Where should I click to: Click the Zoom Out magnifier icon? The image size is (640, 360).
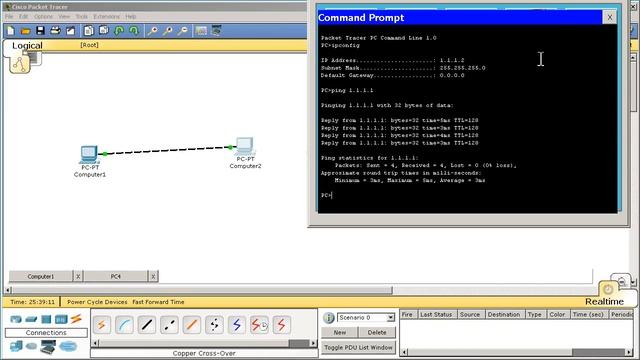(182, 31)
